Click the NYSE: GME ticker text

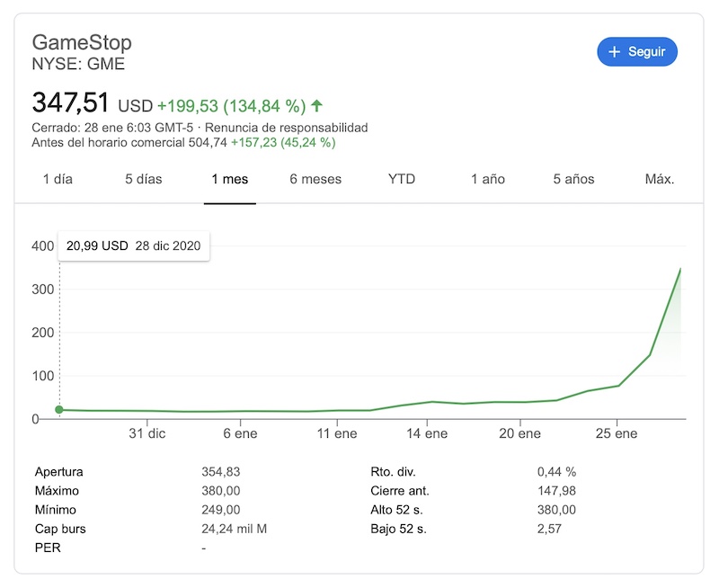click(x=78, y=64)
